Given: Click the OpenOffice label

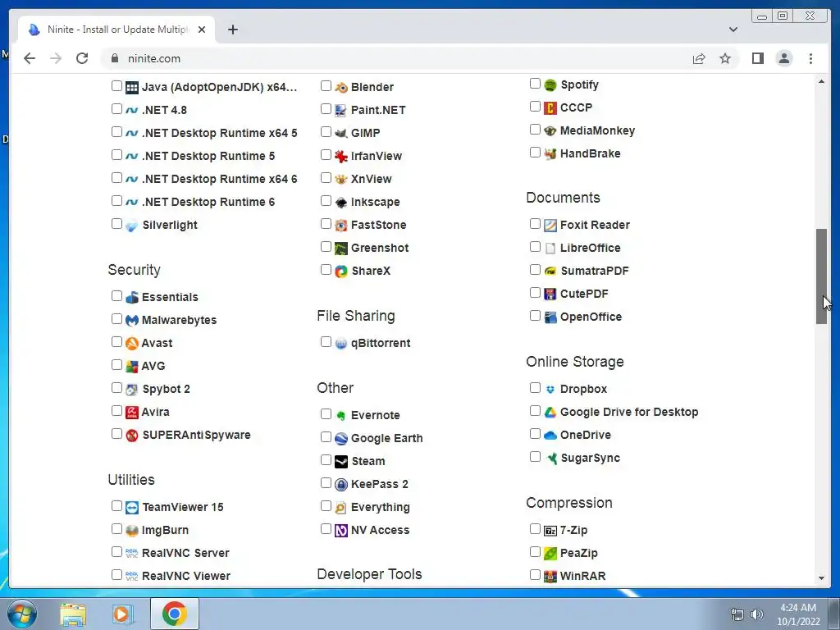Looking at the screenshot, I should click(x=591, y=317).
